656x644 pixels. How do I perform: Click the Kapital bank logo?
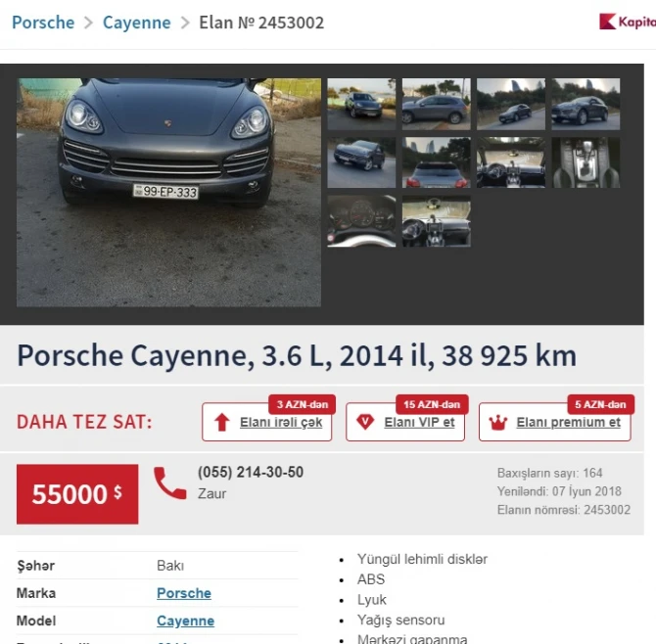tap(628, 22)
